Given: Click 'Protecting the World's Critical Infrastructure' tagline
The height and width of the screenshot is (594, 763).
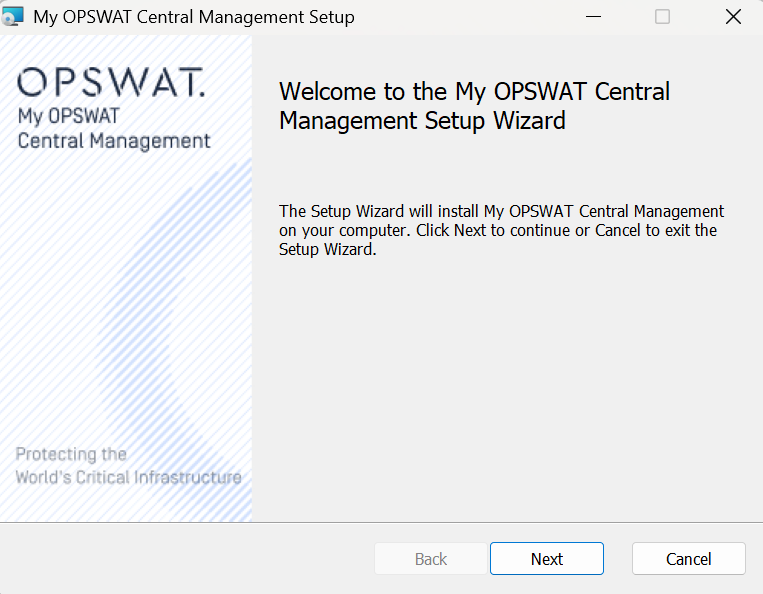Looking at the screenshot, I should point(128,466).
